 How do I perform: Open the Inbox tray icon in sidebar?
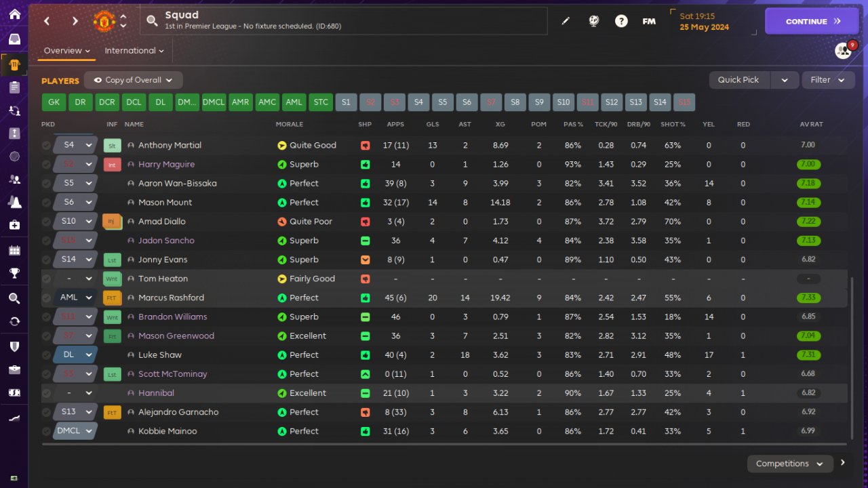click(x=14, y=39)
